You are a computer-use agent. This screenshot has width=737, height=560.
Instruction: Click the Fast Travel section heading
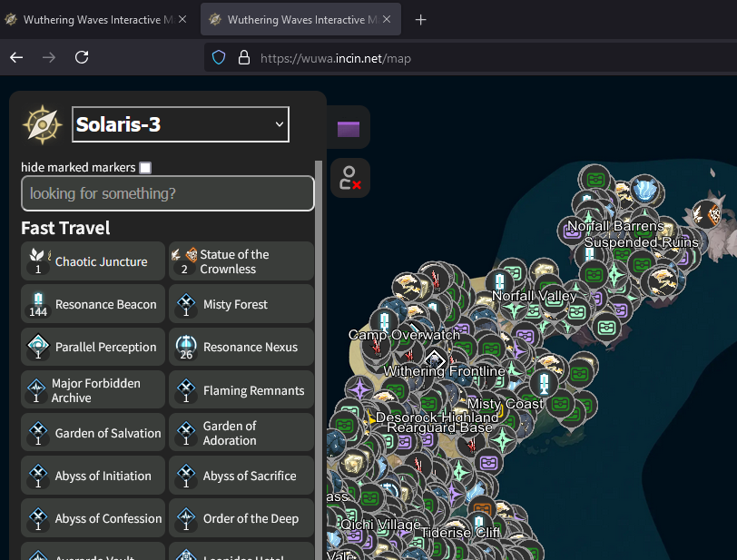point(65,228)
